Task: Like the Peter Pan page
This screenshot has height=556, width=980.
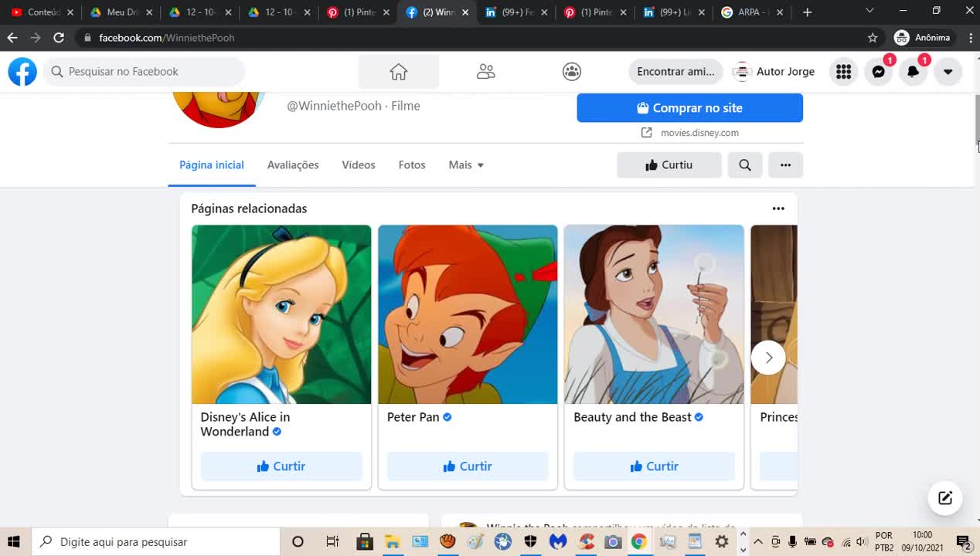Action: pos(468,466)
